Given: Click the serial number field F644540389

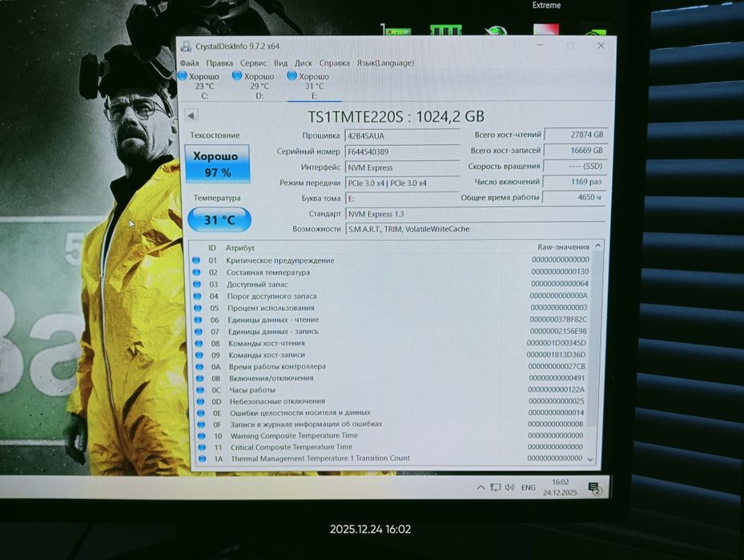Looking at the screenshot, I should click(402, 151).
